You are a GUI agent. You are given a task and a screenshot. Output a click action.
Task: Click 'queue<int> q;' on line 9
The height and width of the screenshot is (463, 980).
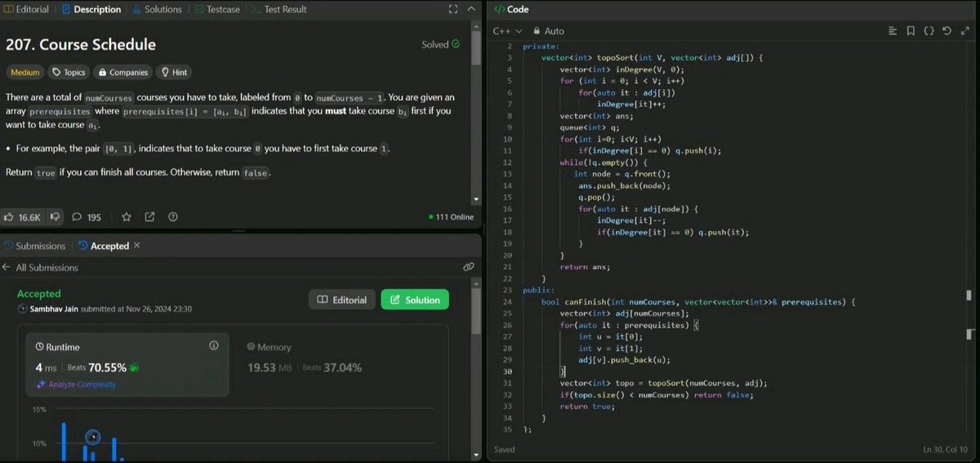pyautogui.click(x=591, y=127)
